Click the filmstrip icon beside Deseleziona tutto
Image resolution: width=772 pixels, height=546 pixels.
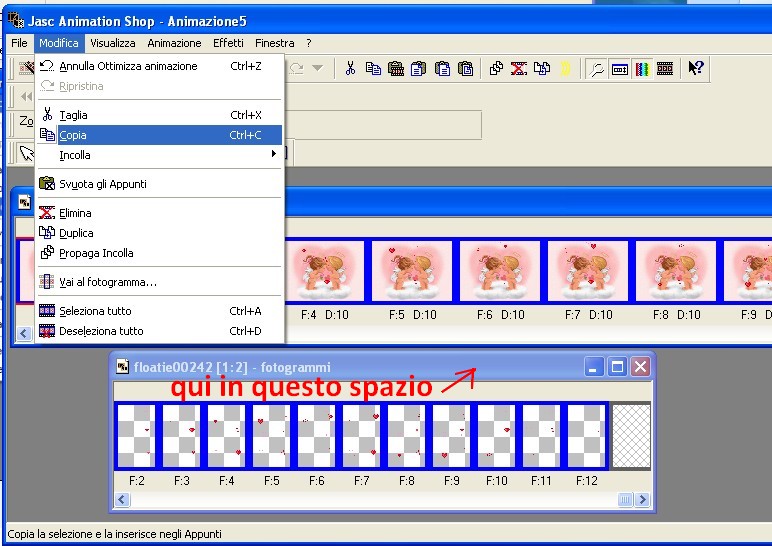tap(47, 330)
